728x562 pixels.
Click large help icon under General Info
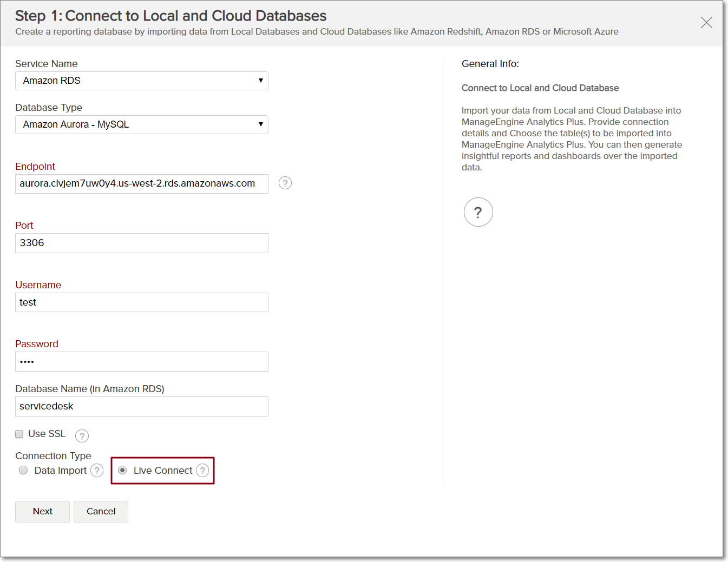point(478,212)
